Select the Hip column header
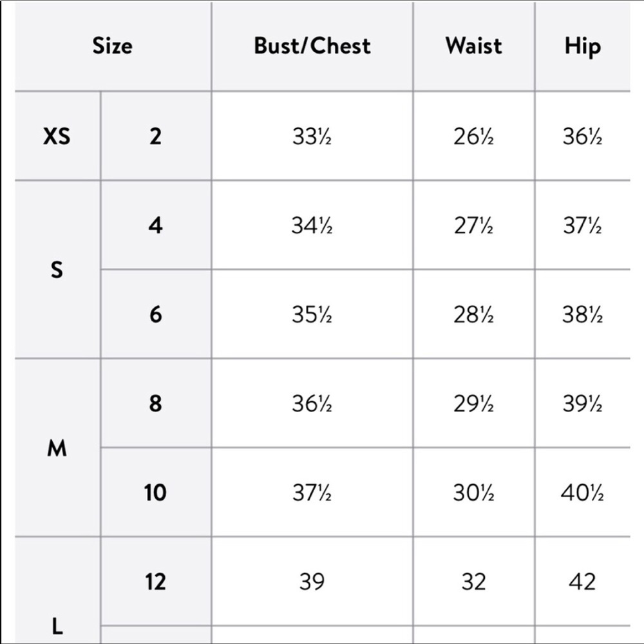Screen dimensions: 644x644 583,46
